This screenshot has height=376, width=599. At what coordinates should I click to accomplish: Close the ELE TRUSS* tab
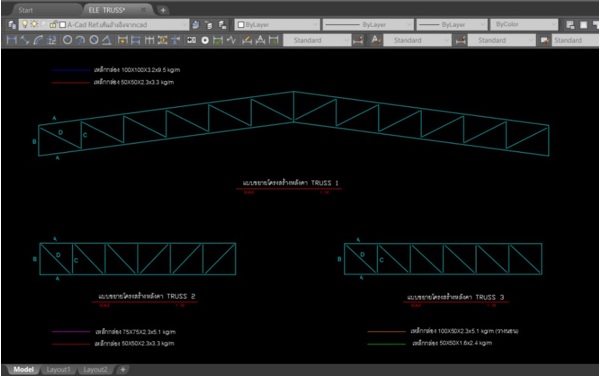point(144,10)
